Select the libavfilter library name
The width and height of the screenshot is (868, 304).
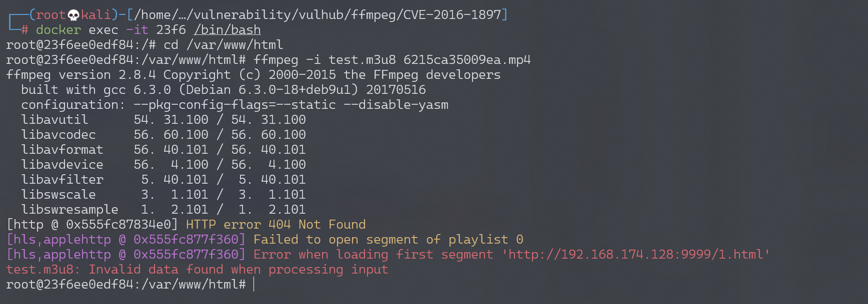[x=62, y=180]
